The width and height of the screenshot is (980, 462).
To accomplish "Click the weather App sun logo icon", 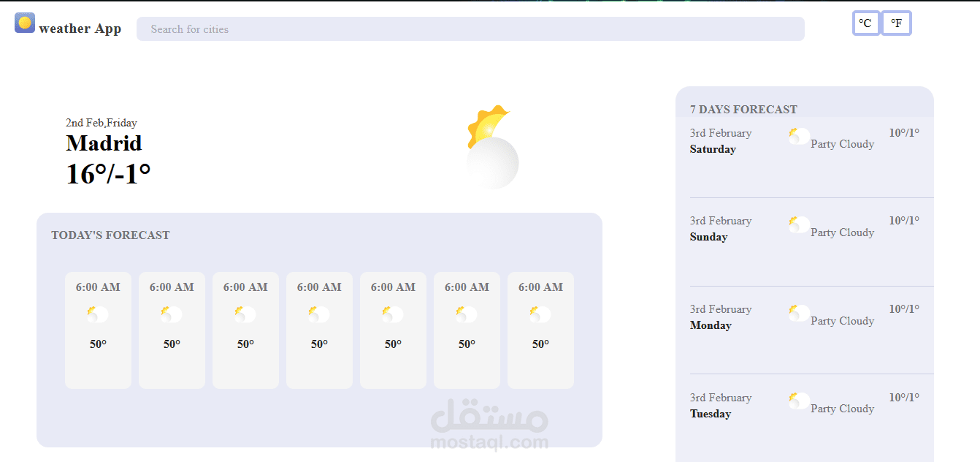I will (23, 23).
